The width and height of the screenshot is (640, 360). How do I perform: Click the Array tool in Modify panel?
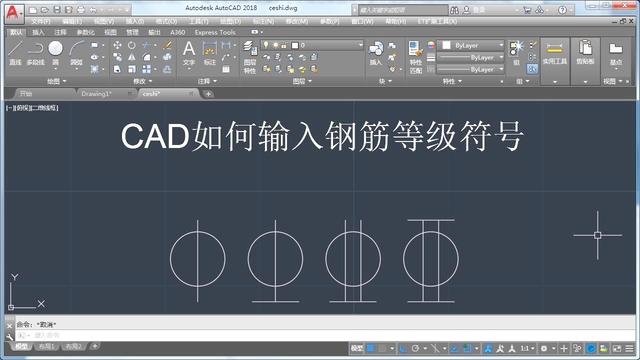[147, 69]
